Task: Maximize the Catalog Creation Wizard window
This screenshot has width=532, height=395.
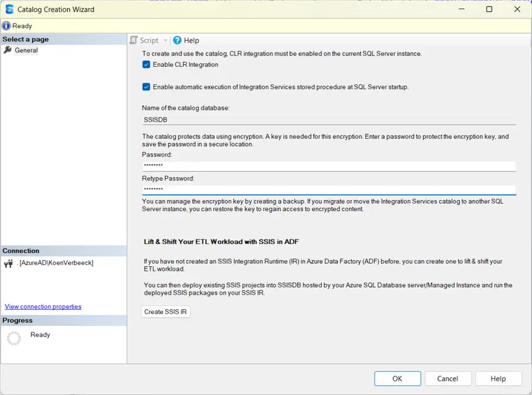Action: pos(489,9)
